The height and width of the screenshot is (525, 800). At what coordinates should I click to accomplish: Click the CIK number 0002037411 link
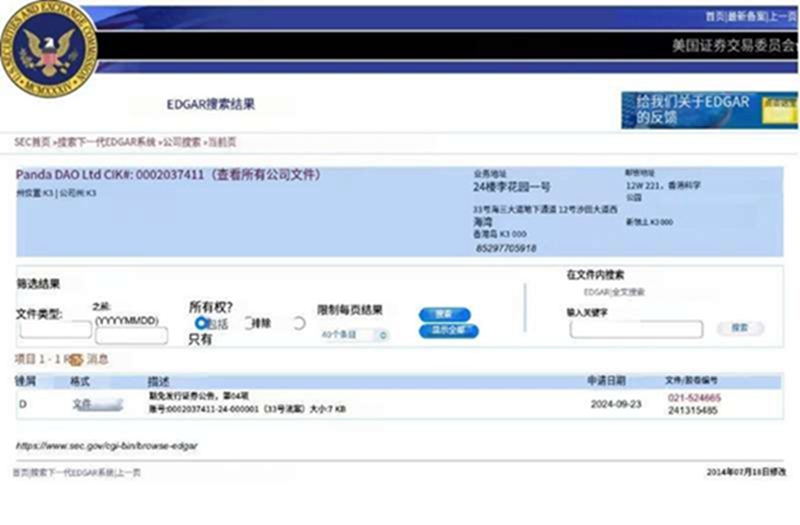(170, 174)
